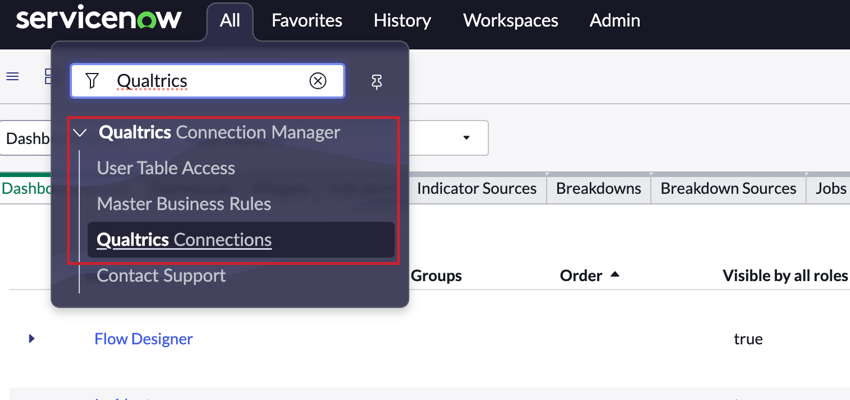Pin the All menu panel
This screenshot has height=400, width=850.
pyautogui.click(x=377, y=82)
